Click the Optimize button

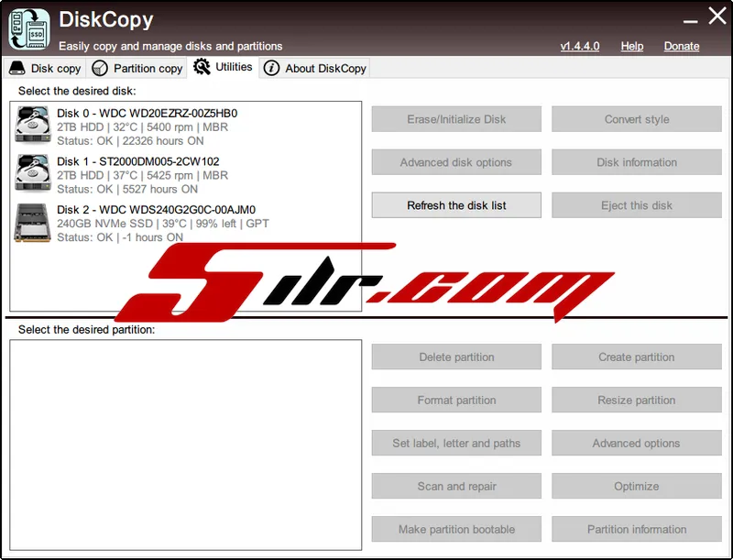coord(637,486)
